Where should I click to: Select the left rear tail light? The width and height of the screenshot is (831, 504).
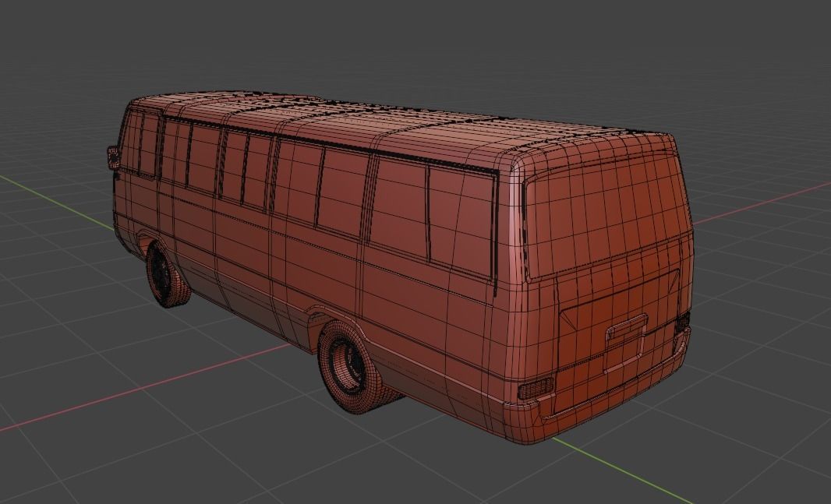(x=536, y=389)
